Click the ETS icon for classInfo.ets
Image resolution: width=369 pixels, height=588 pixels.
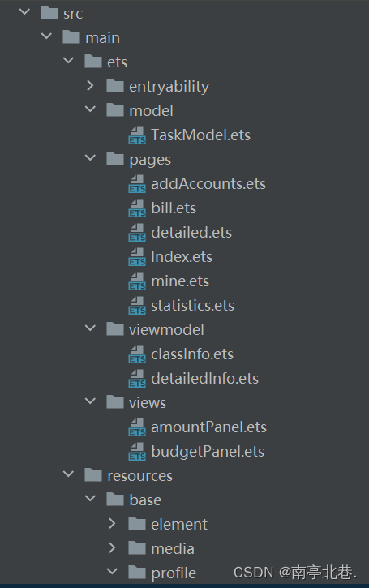coord(137,354)
